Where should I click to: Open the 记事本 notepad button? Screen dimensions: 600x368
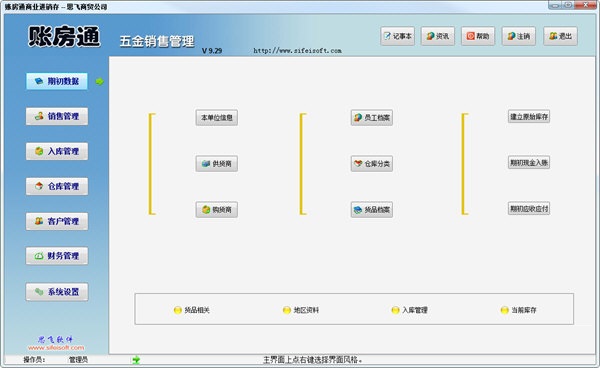398,36
